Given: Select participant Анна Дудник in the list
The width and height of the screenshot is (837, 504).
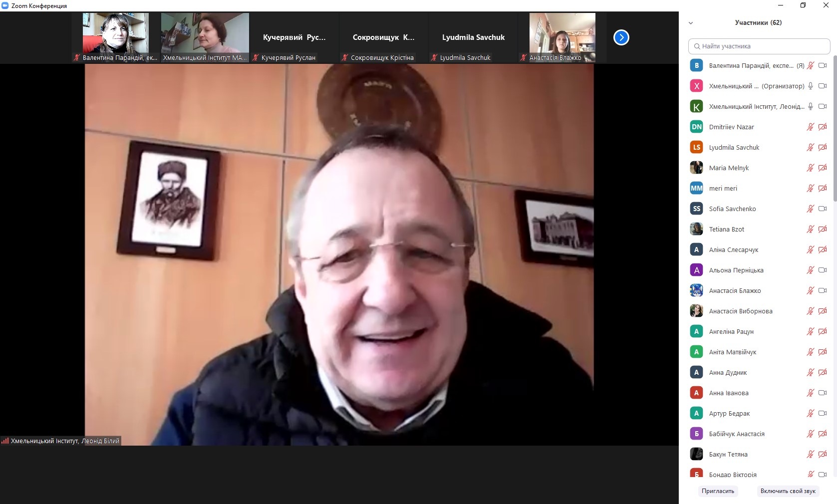Looking at the screenshot, I should click(759, 372).
